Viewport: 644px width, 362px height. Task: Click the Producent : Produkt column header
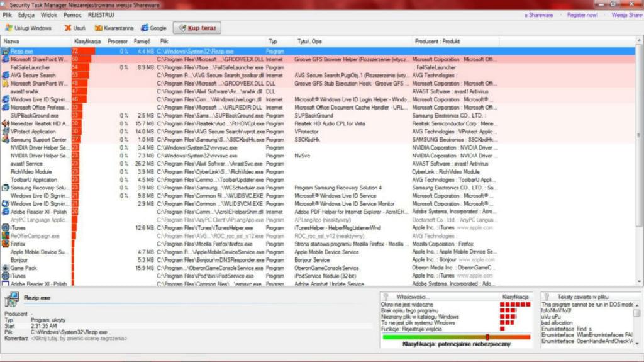[455, 42]
